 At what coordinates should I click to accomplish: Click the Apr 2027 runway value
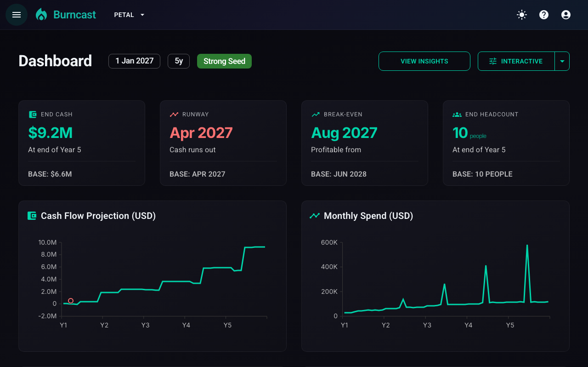(201, 133)
